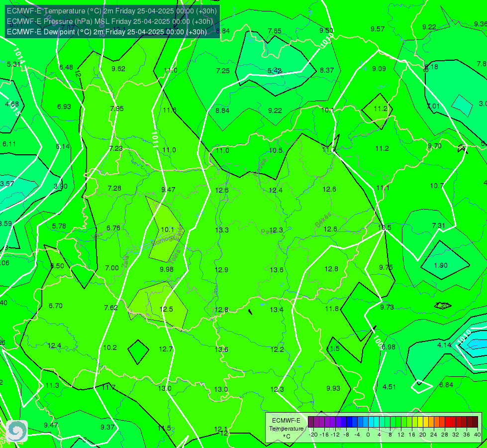Click the 1011 isobar label
Viewport: 487px width, 448px height.
(x=155, y=140)
